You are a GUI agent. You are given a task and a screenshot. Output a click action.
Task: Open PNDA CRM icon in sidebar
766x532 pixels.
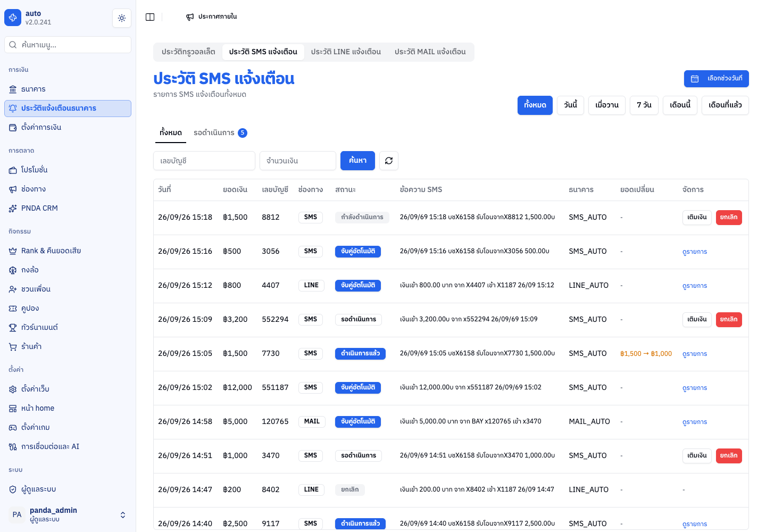[x=13, y=209]
